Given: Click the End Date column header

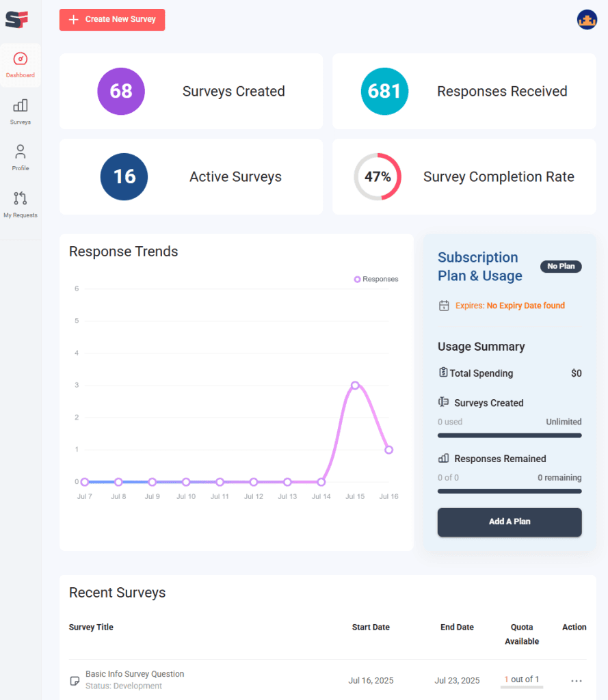Looking at the screenshot, I should pos(457,628).
